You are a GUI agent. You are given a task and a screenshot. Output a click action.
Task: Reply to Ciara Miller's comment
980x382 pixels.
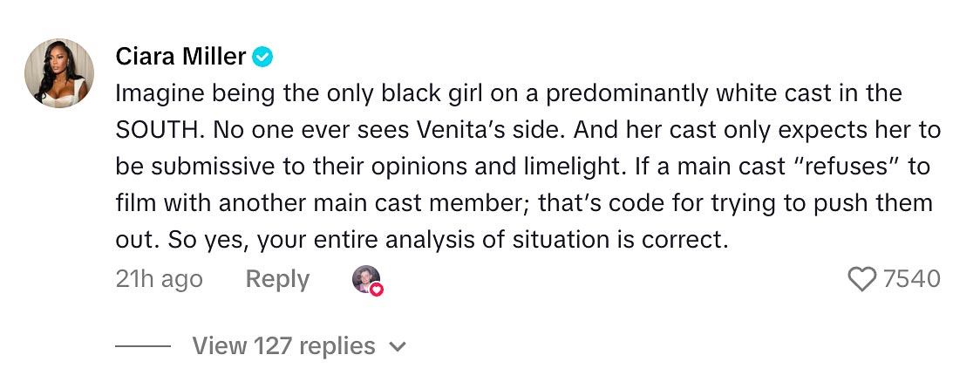point(277,279)
